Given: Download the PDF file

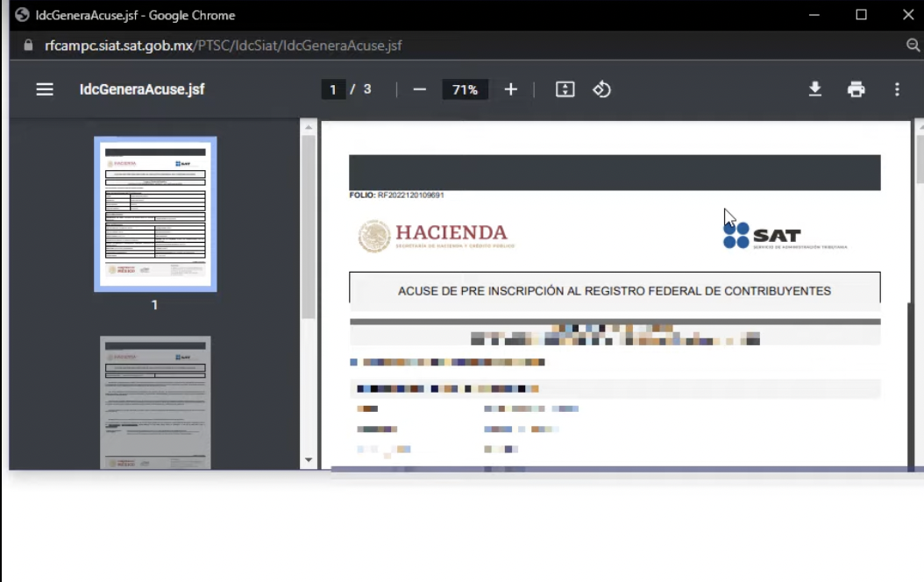Looking at the screenshot, I should pos(815,89).
